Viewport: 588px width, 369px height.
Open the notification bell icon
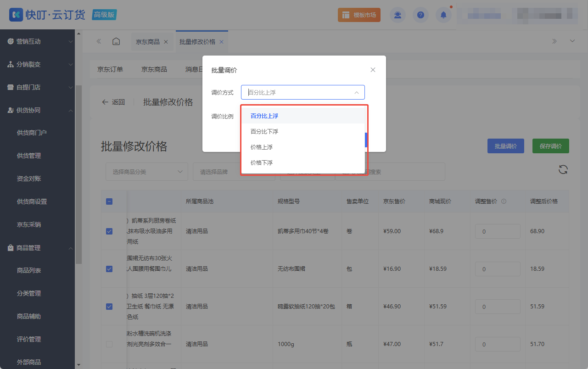point(443,15)
